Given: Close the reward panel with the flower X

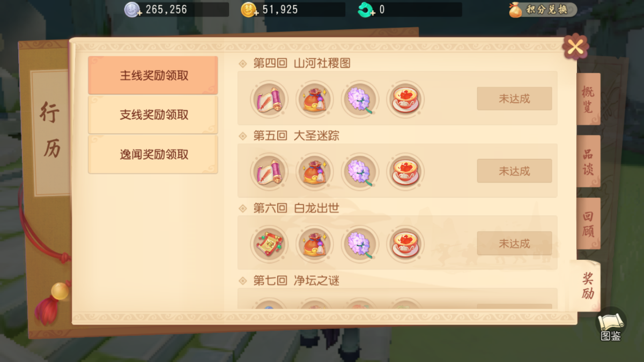Looking at the screenshot, I should tap(575, 47).
